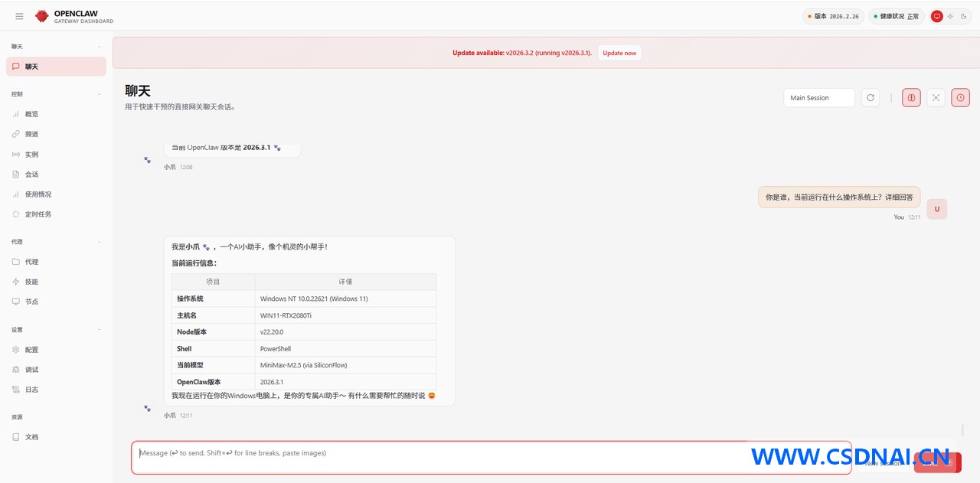The height and width of the screenshot is (483, 980).
Task: Select the system theme monitor option
Action: (x=936, y=16)
